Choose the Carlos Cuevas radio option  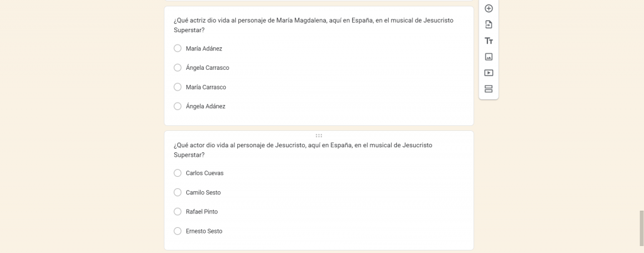point(177,173)
